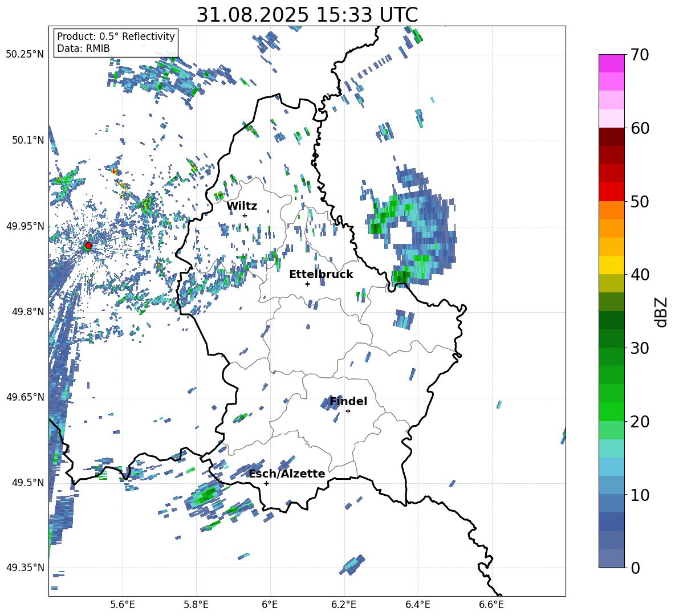
Task: Click the 60 colorbar tick label
Action: click(x=639, y=128)
